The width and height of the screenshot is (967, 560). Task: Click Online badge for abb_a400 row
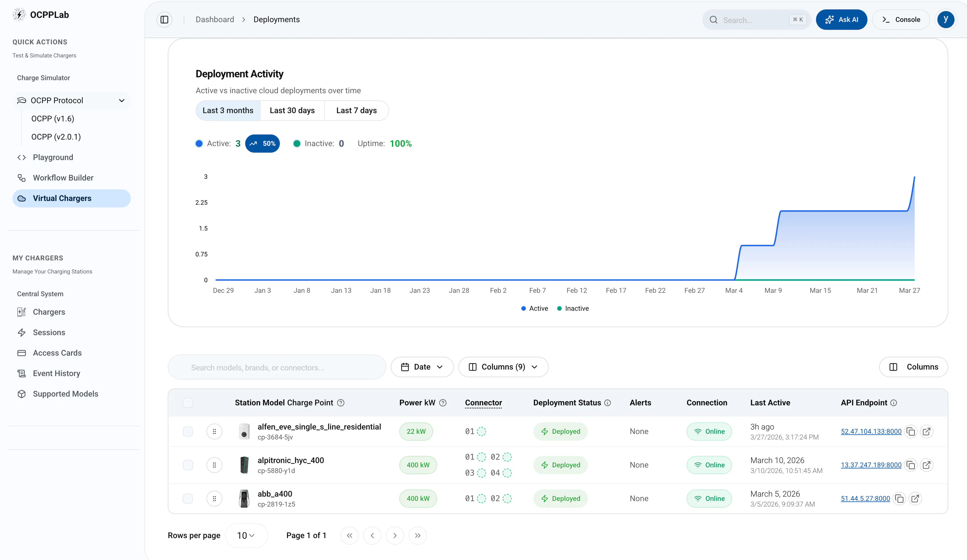[x=709, y=499]
